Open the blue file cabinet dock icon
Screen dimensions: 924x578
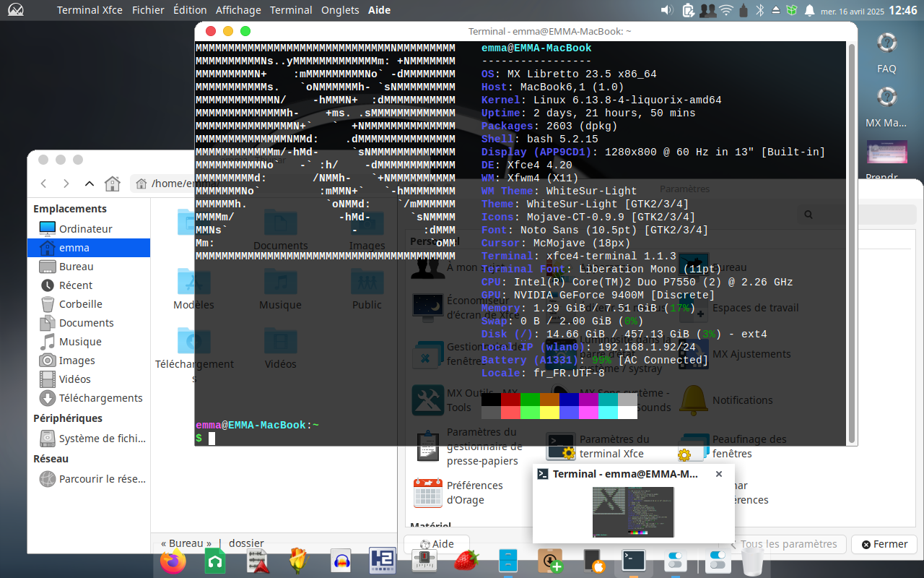tap(508, 561)
